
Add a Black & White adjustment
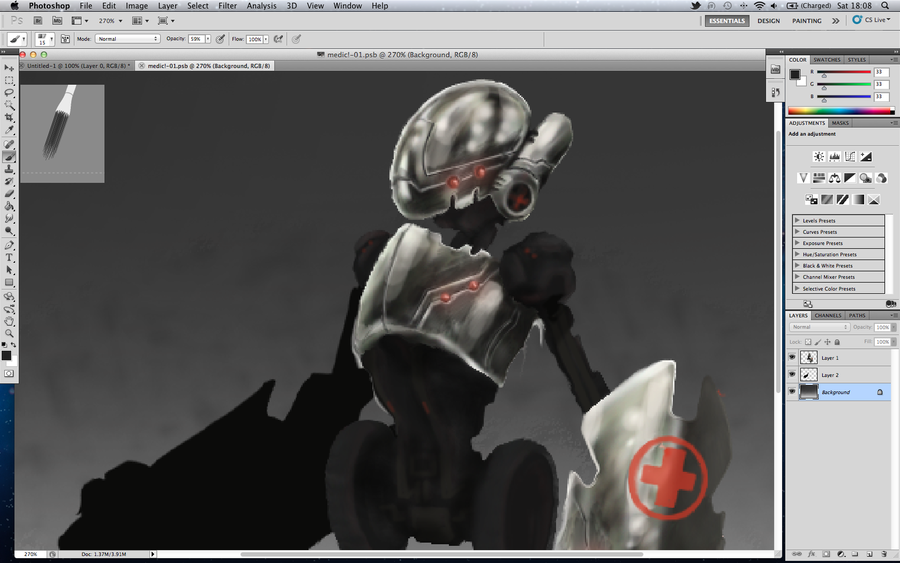[x=849, y=178]
